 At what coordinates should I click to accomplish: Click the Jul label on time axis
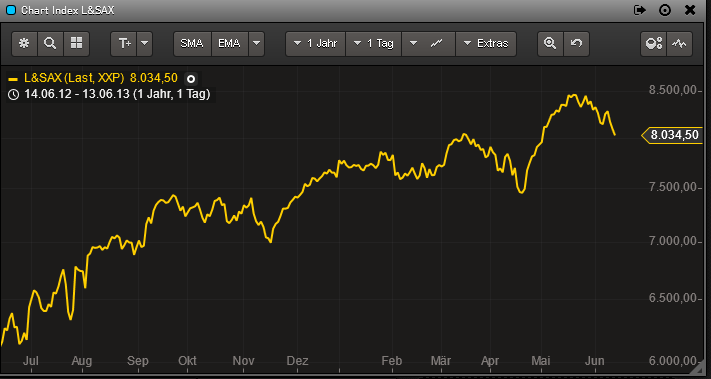point(30,361)
